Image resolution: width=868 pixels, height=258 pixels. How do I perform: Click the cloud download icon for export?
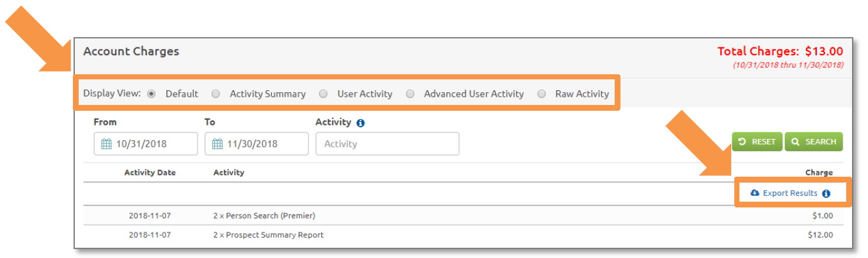coord(755,193)
